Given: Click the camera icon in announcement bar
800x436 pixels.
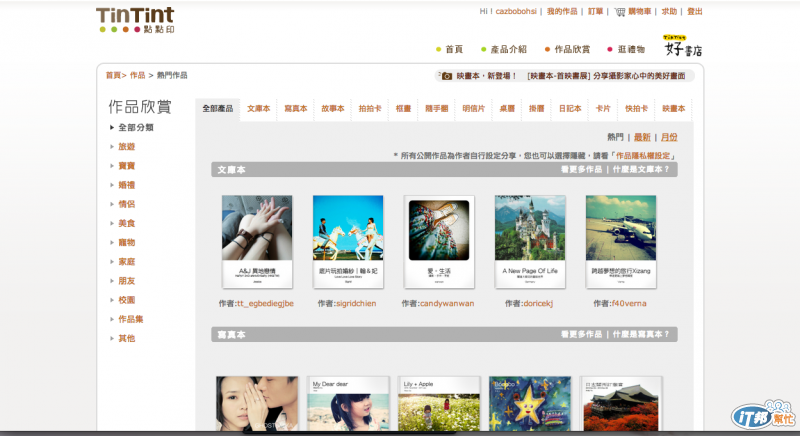Looking at the screenshot, I should (446, 76).
